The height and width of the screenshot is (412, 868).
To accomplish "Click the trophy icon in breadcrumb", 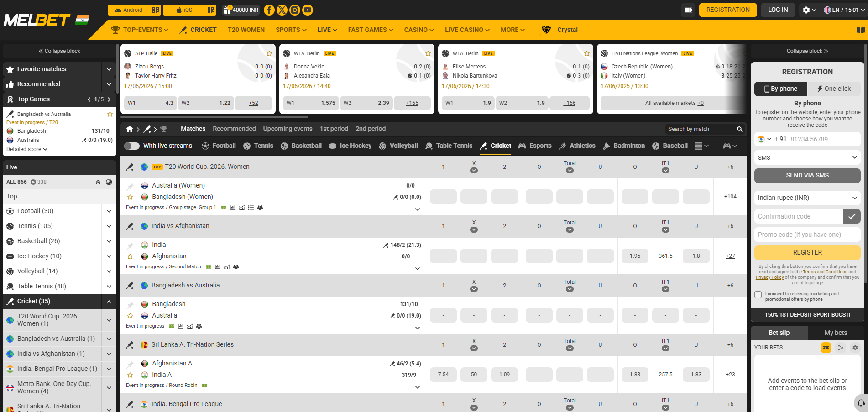I will [164, 129].
